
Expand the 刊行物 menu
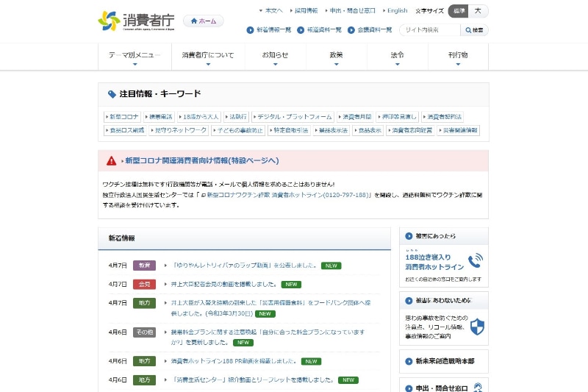coord(458,57)
